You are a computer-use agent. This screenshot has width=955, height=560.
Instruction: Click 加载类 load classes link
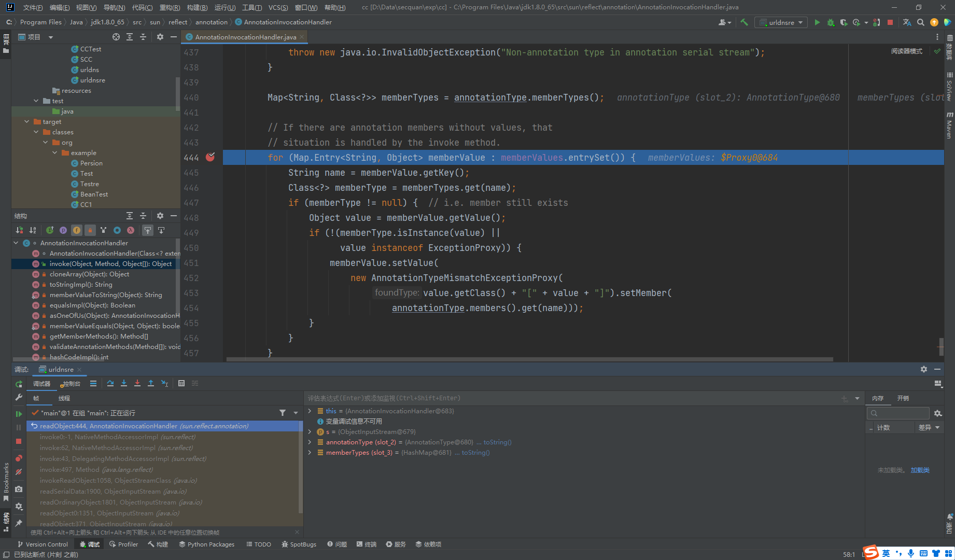[920, 470]
